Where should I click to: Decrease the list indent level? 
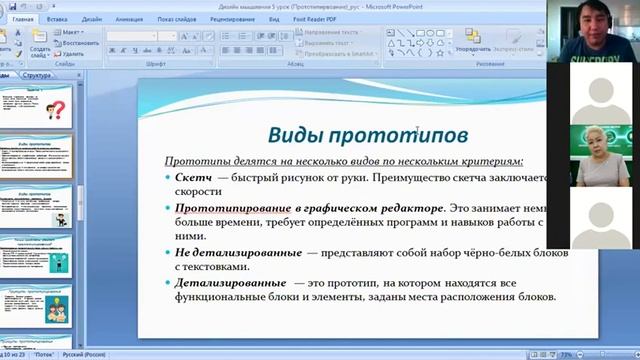[x=260, y=36]
